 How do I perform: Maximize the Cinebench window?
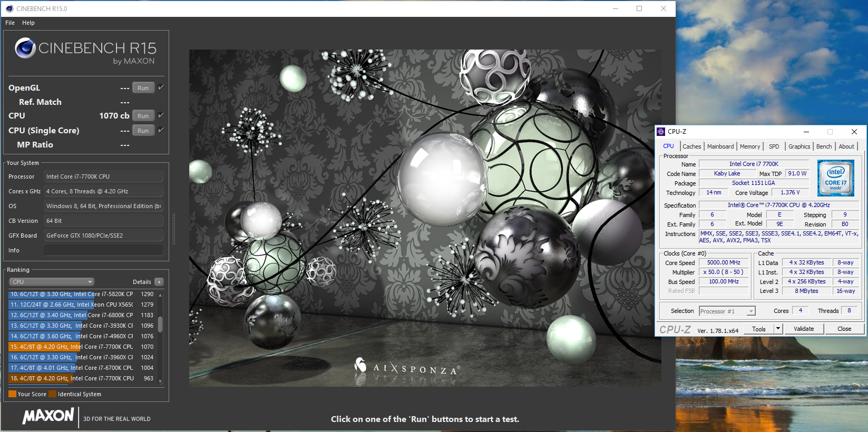(x=639, y=8)
